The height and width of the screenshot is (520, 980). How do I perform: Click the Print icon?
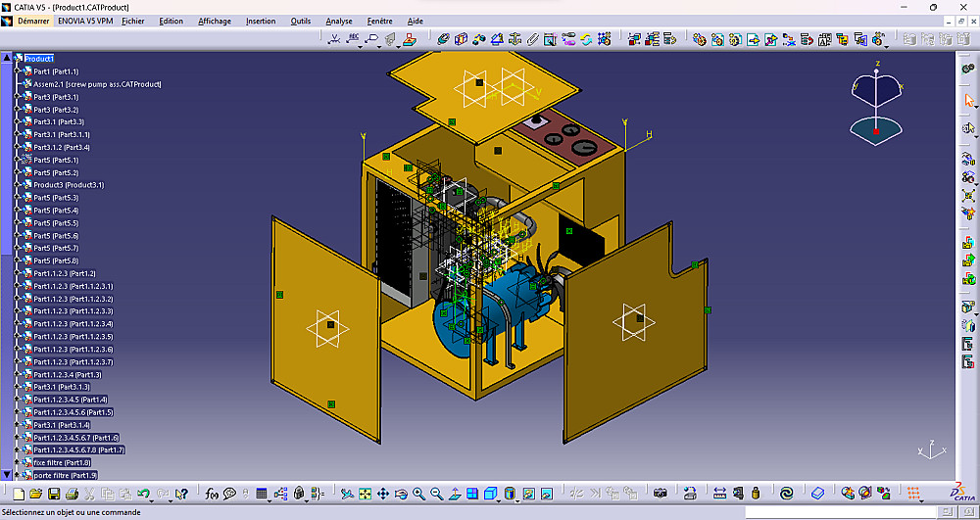tap(72, 494)
